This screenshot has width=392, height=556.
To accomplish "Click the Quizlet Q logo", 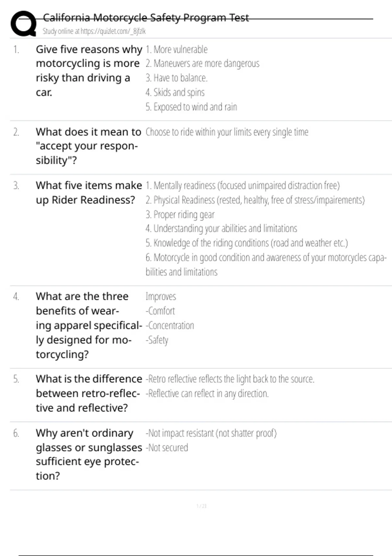I will 23,23.
